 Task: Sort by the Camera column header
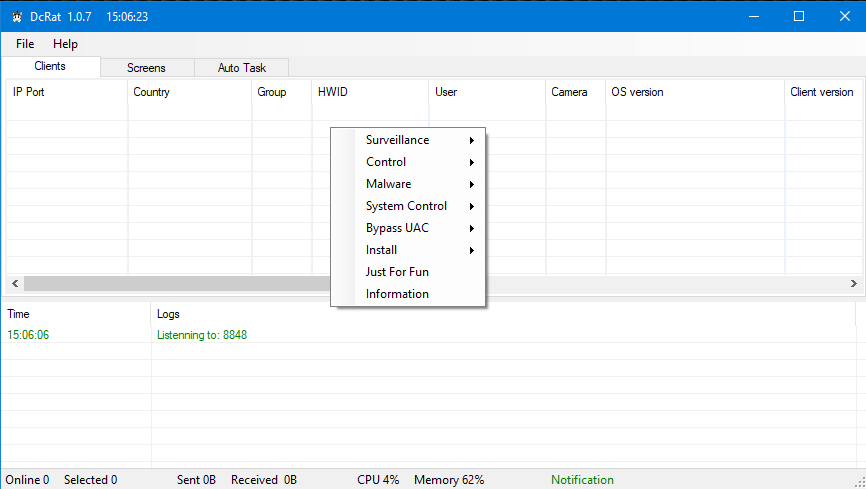click(575, 92)
